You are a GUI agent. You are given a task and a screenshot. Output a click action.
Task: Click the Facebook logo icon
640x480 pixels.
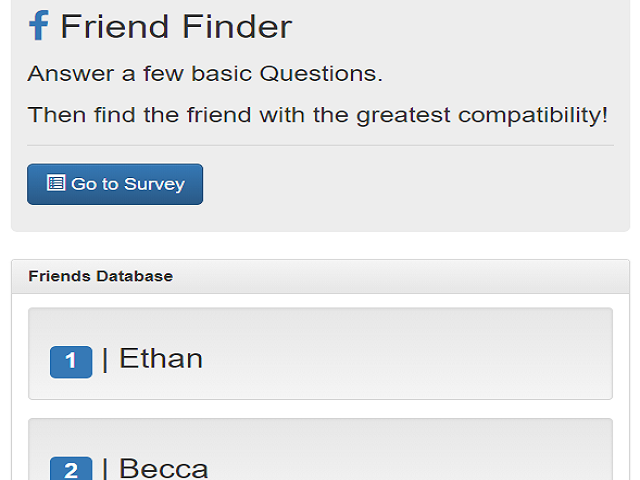tap(38, 25)
